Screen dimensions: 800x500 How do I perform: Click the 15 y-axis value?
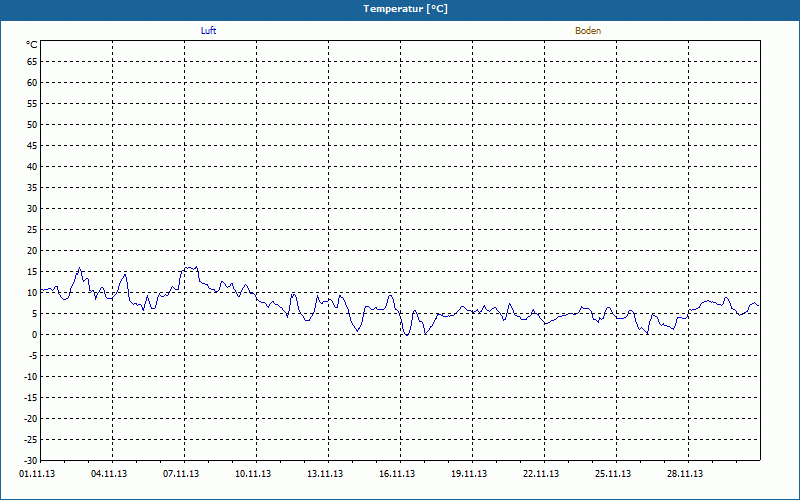pos(32,271)
